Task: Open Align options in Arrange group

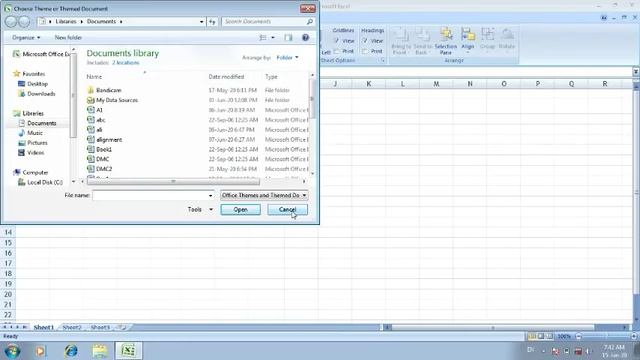Action: point(468,40)
